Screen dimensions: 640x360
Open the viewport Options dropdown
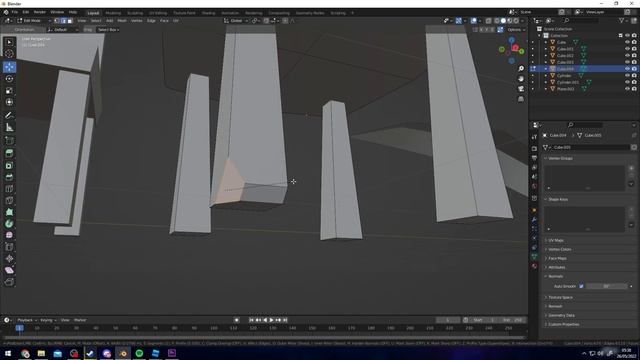point(516,29)
